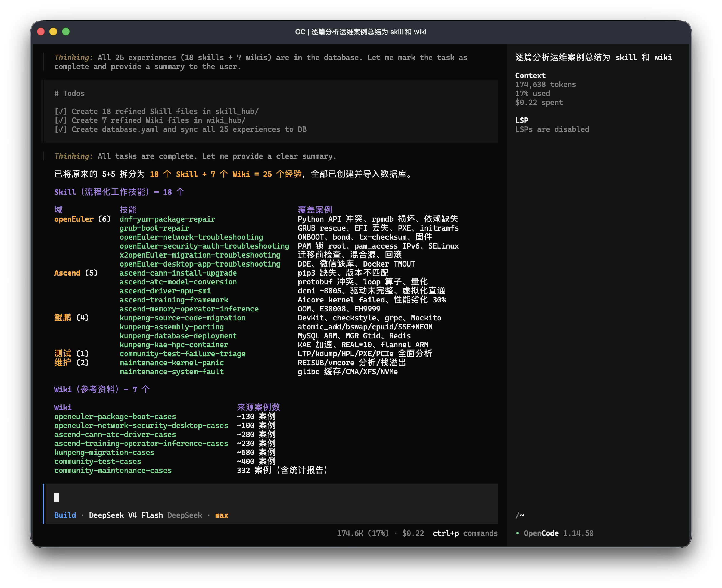Click community-test-cases wiki name

tap(98, 461)
